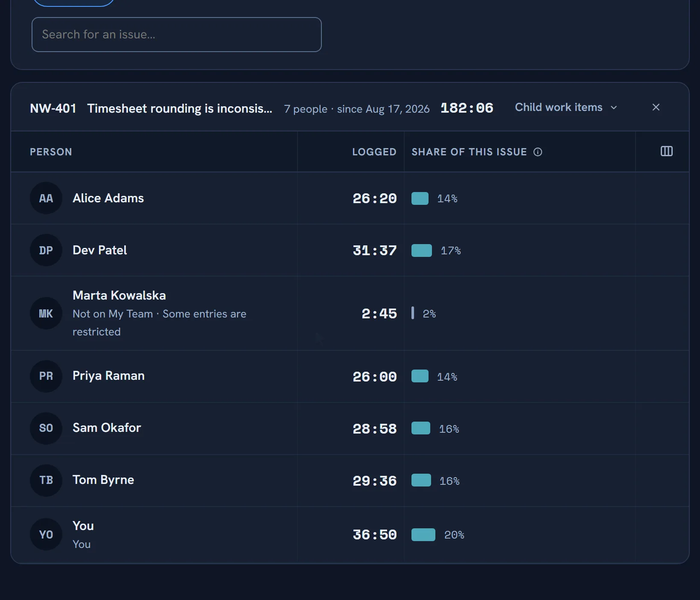700x600 pixels.
Task: Click the NW-401 issue key
Action: (53, 108)
